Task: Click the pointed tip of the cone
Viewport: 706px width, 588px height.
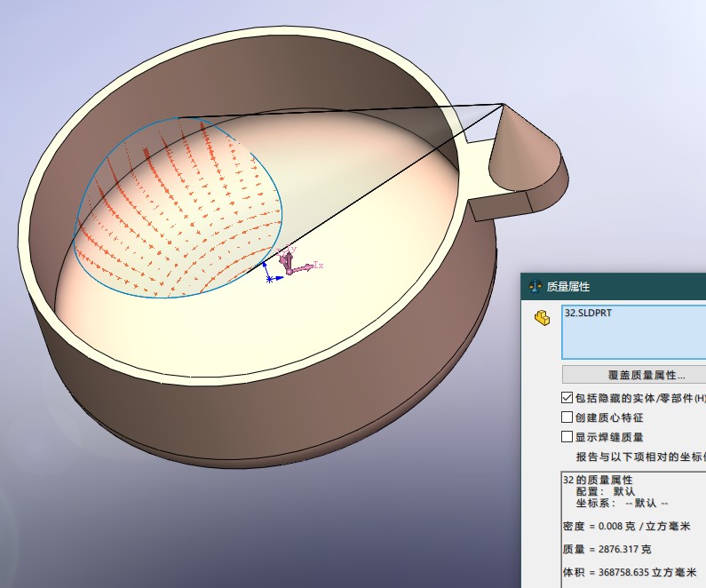Action: pyautogui.click(x=504, y=105)
